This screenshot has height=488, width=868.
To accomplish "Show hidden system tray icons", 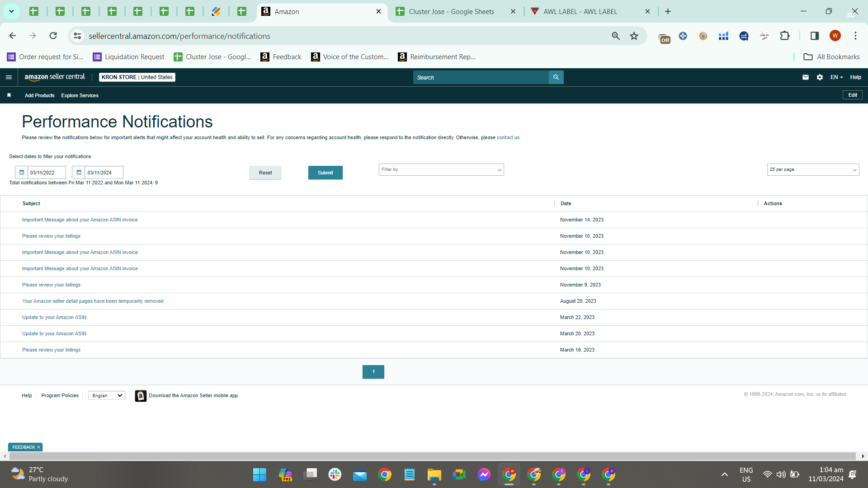I will click(724, 474).
